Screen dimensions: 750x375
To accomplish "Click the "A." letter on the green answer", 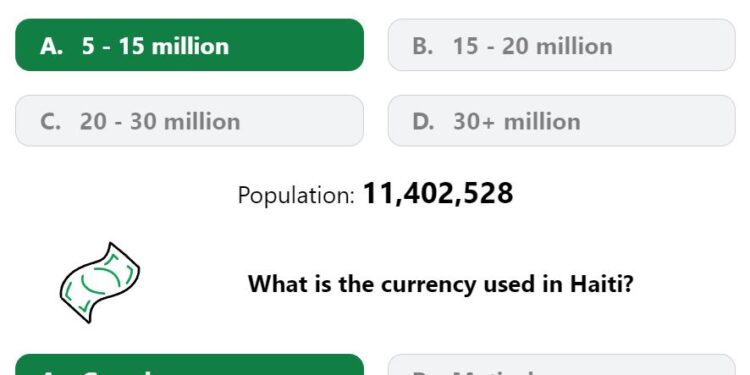I will [x=52, y=46].
